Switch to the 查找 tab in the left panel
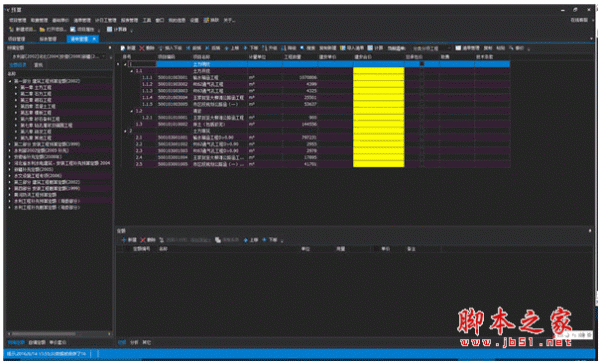 38,65
